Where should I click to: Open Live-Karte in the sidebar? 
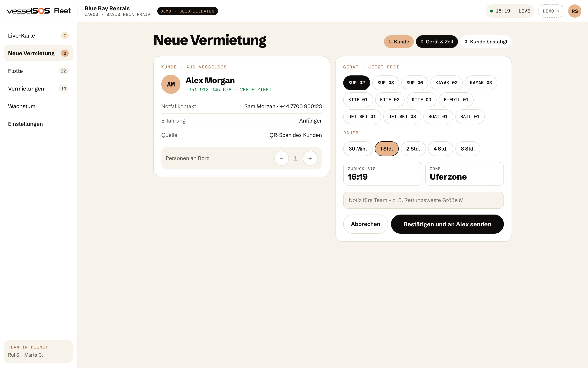coord(38,36)
